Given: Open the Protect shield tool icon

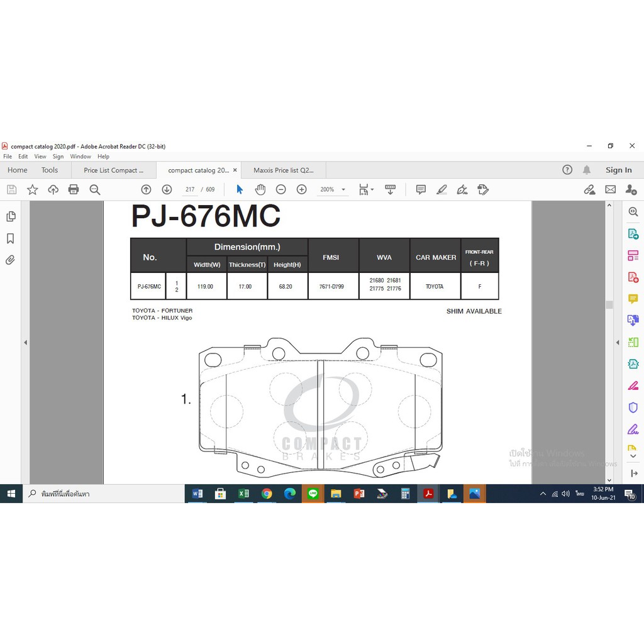Looking at the screenshot, I should coord(633,407).
